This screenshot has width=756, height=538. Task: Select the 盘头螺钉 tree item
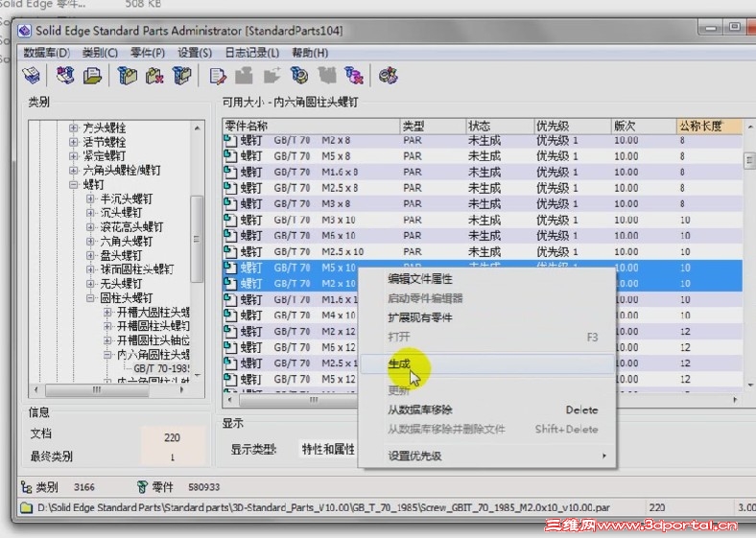click(x=123, y=255)
